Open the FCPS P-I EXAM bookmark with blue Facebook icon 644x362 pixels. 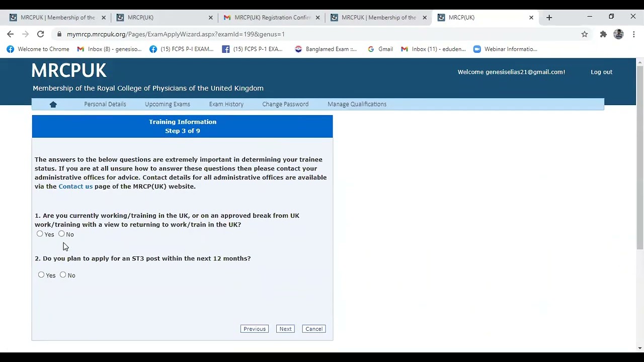182,49
